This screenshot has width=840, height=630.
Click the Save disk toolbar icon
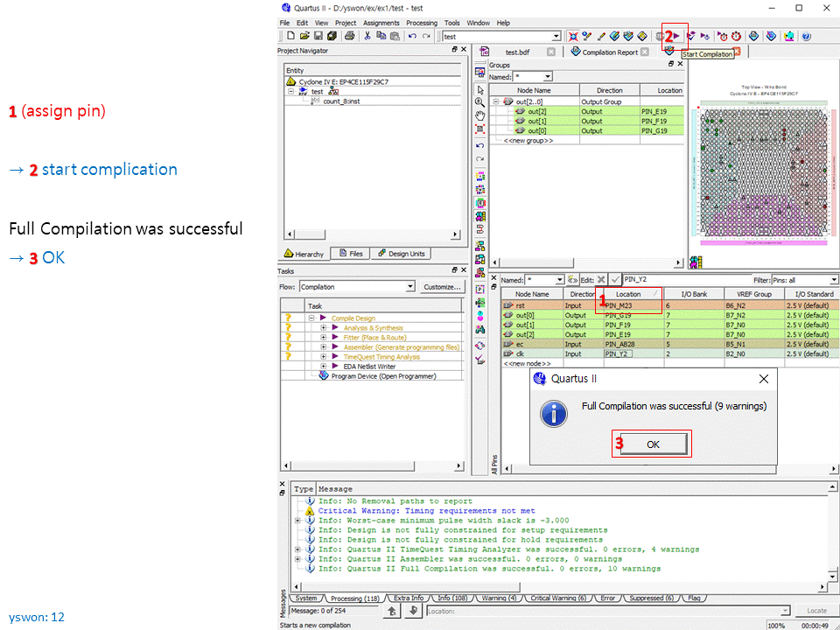[x=318, y=36]
